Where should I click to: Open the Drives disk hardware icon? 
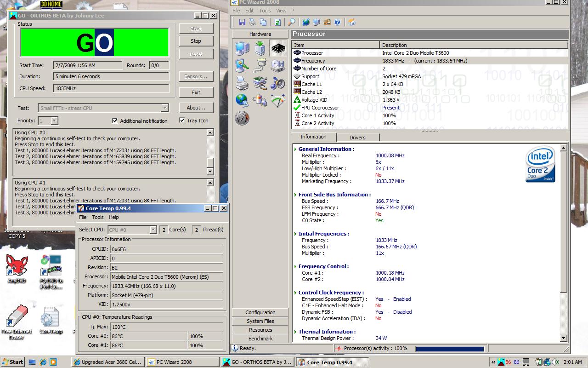tap(277, 66)
